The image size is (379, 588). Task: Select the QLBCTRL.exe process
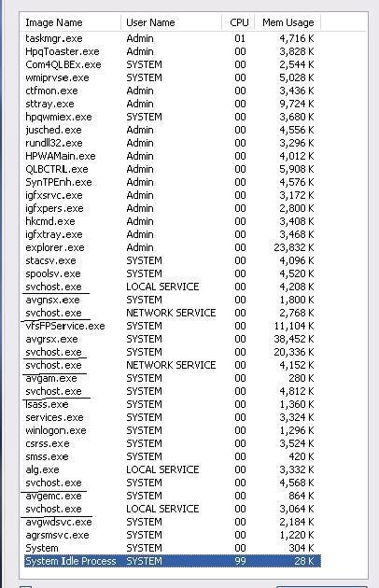[x=173, y=170]
